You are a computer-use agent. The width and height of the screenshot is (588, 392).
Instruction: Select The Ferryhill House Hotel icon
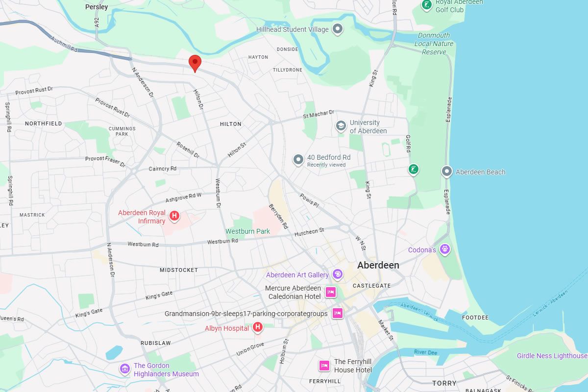pyautogui.click(x=324, y=366)
